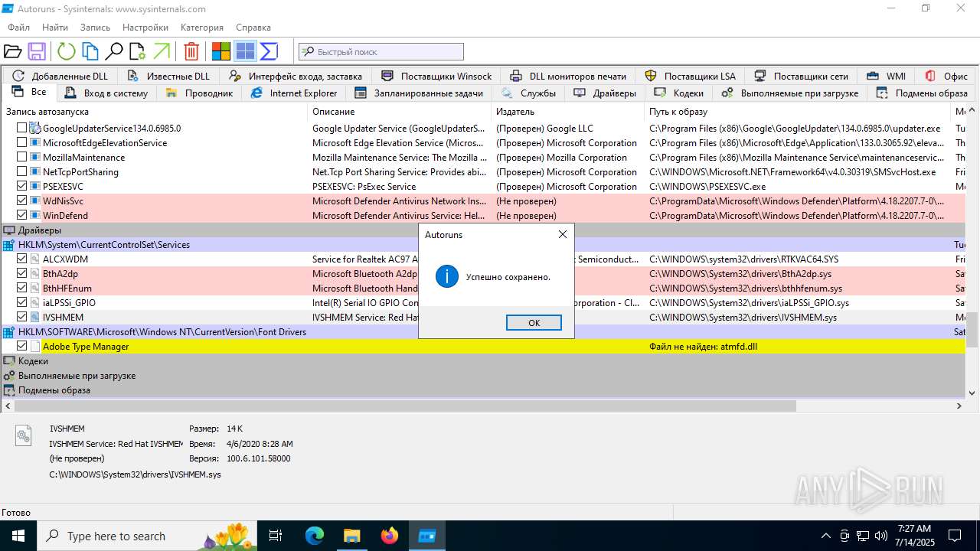This screenshot has height=551, width=980.
Task: Disable Adobe Type Manager checkbox
Action: click(22, 347)
